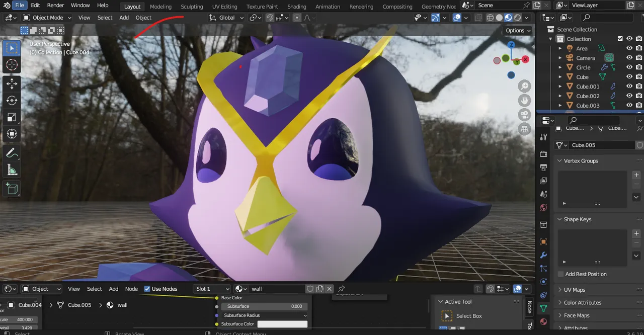This screenshot has width=644, height=335.
Task: Activate the Transform tool
Action: click(x=12, y=134)
